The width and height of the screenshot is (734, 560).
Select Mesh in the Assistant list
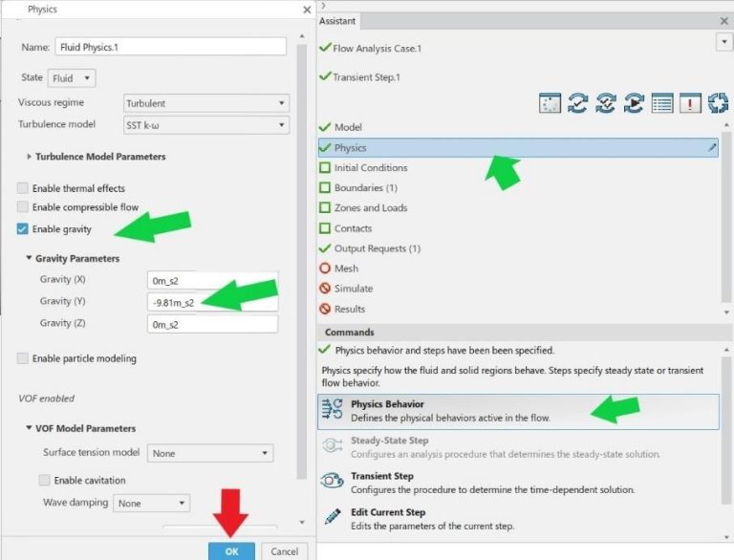[x=346, y=269]
